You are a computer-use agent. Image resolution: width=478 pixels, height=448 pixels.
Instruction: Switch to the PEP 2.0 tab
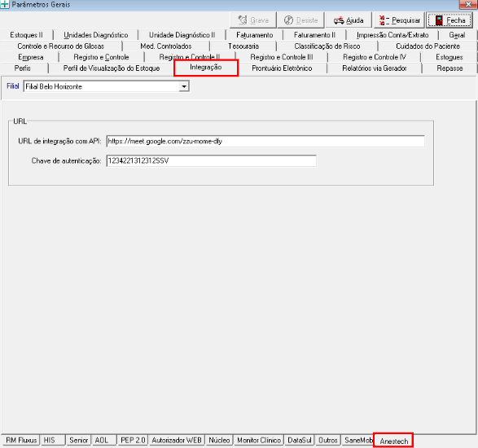coord(133,441)
